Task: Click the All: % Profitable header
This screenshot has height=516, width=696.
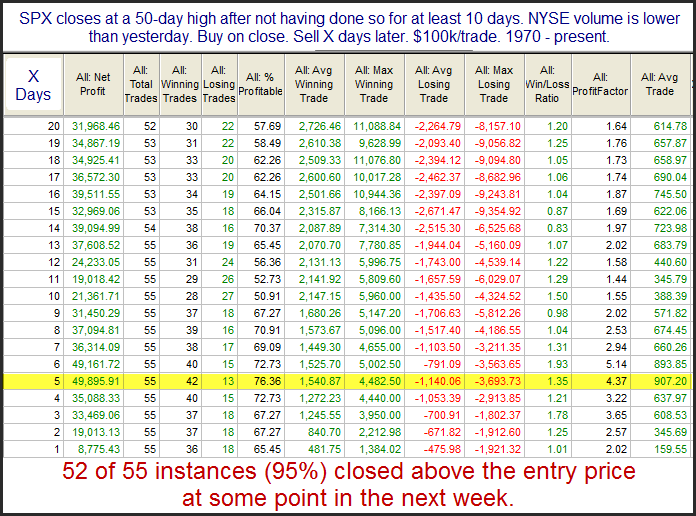Action: click(261, 84)
